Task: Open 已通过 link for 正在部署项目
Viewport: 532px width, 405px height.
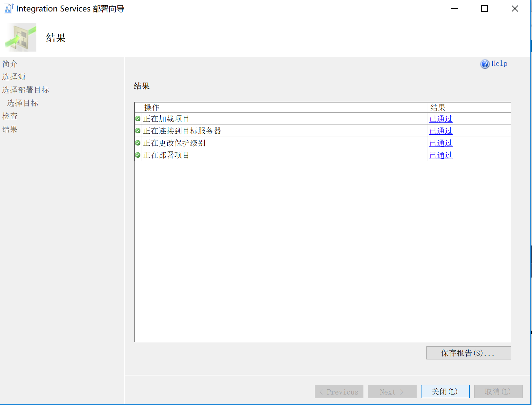Action: click(441, 155)
